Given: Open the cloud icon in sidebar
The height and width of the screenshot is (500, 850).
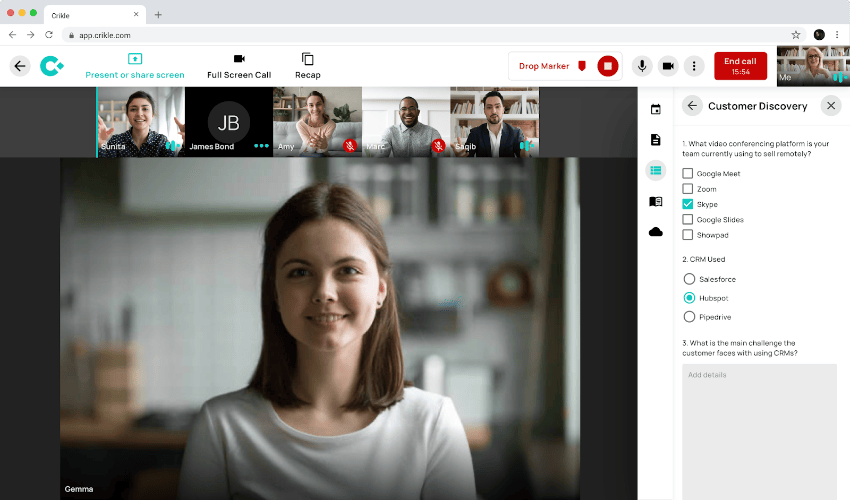Looking at the screenshot, I should 656,231.
